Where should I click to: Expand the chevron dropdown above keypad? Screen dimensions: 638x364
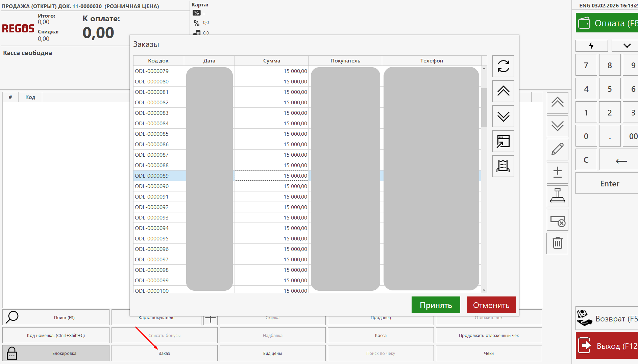tap(627, 46)
